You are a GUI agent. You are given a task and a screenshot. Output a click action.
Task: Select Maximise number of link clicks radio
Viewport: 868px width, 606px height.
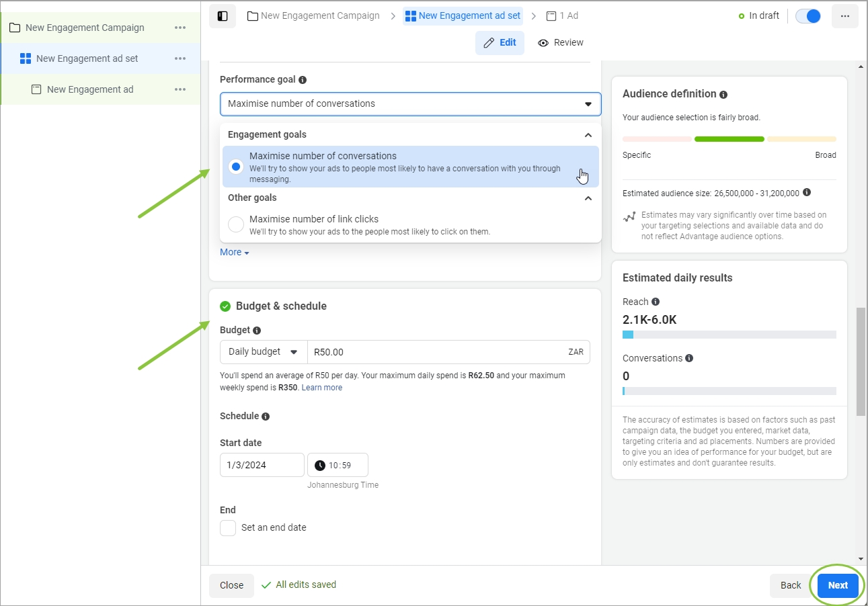[x=236, y=224]
